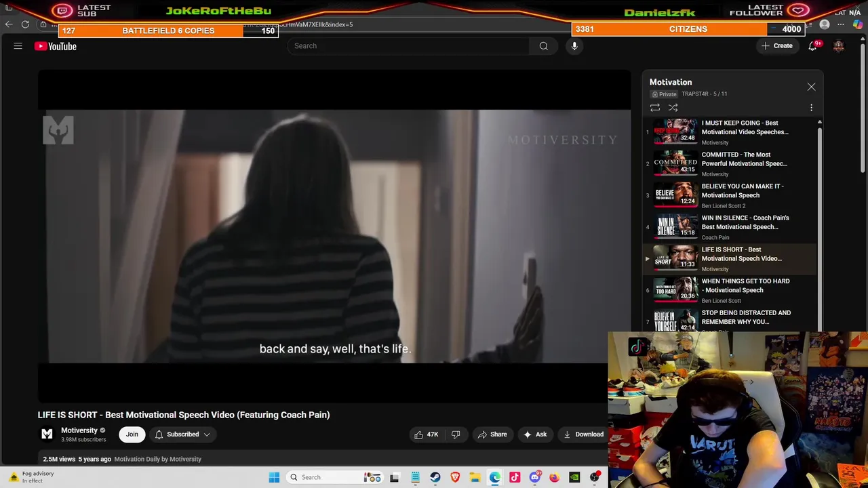Open TikTok app from taskbar

(515, 477)
